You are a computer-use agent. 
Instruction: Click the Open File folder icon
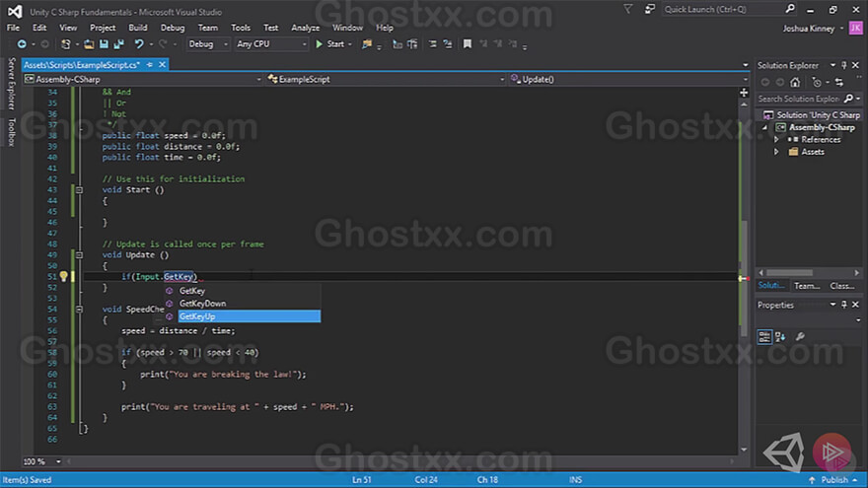pyautogui.click(x=89, y=44)
